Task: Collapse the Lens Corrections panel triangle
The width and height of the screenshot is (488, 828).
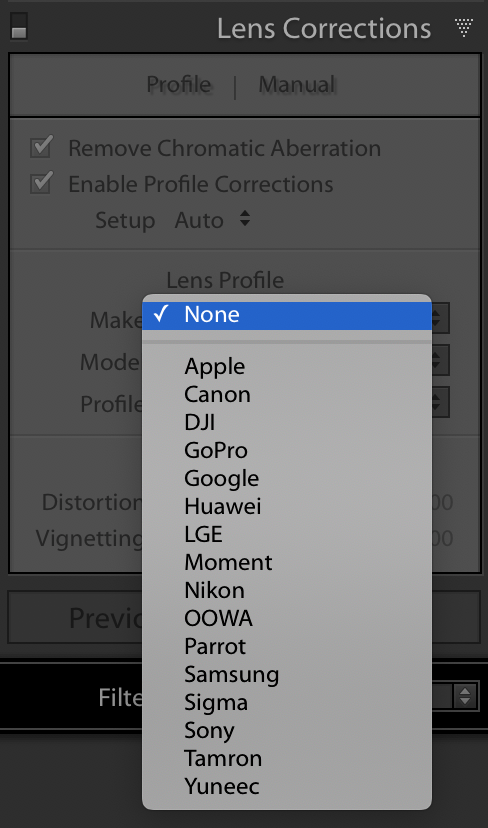Action: (x=464, y=28)
